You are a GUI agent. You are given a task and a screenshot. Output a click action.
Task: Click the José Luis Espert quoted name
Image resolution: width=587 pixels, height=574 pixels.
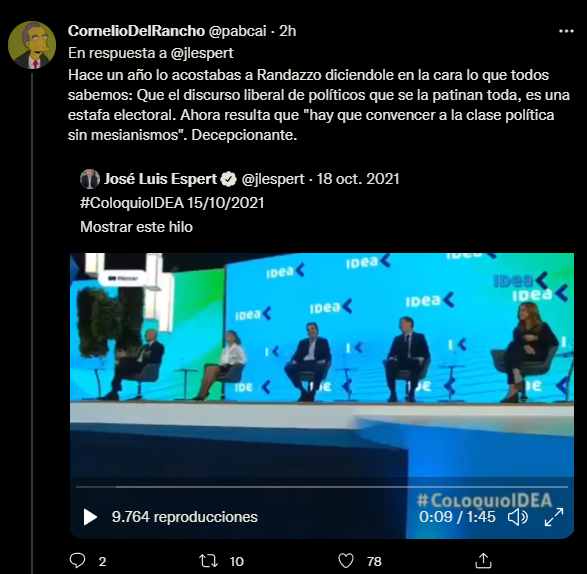tap(160, 179)
